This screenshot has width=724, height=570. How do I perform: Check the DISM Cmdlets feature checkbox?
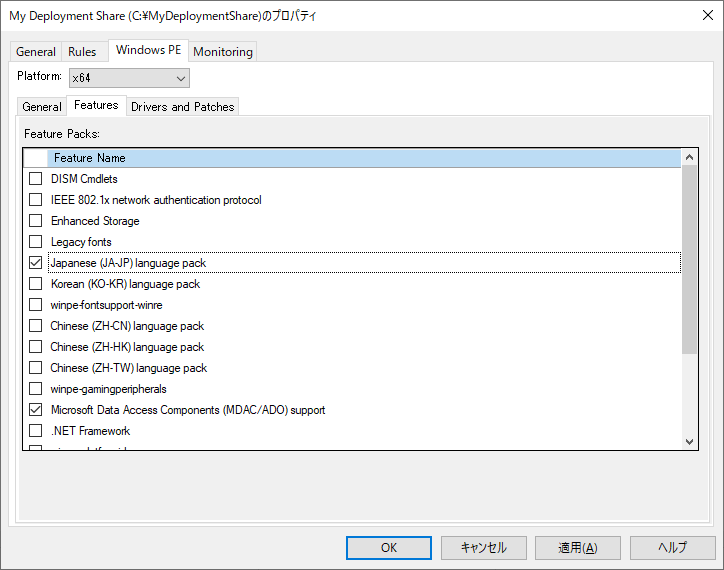(x=36, y=179)
